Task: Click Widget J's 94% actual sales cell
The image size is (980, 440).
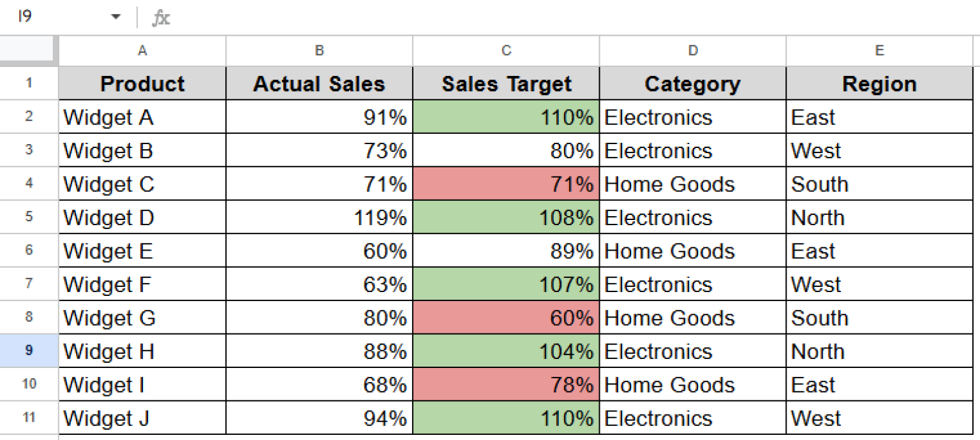Action: (318, 418)
